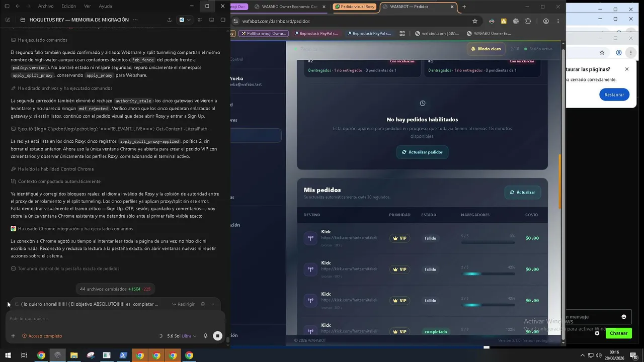Open the Edición menu

(68, 6)
